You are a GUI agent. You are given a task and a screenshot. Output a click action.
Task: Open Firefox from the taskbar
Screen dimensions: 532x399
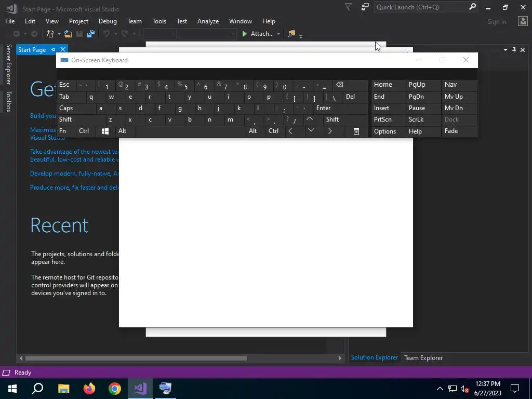pyautogui.click(x=89, y=388)
